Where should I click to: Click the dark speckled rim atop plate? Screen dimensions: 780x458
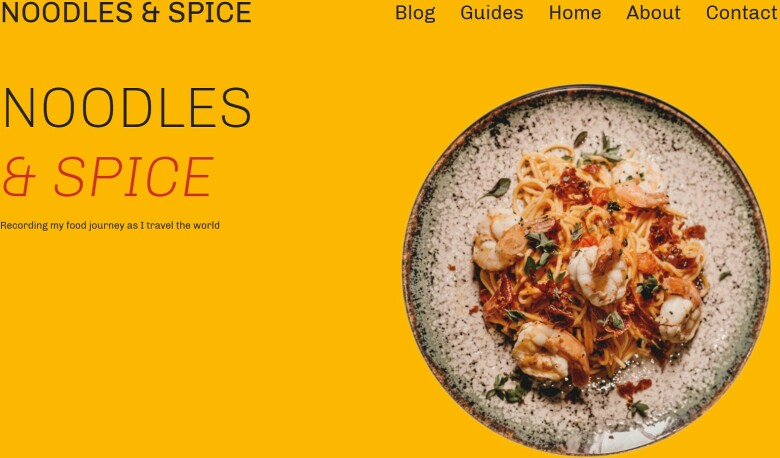[x=586, y=91]
